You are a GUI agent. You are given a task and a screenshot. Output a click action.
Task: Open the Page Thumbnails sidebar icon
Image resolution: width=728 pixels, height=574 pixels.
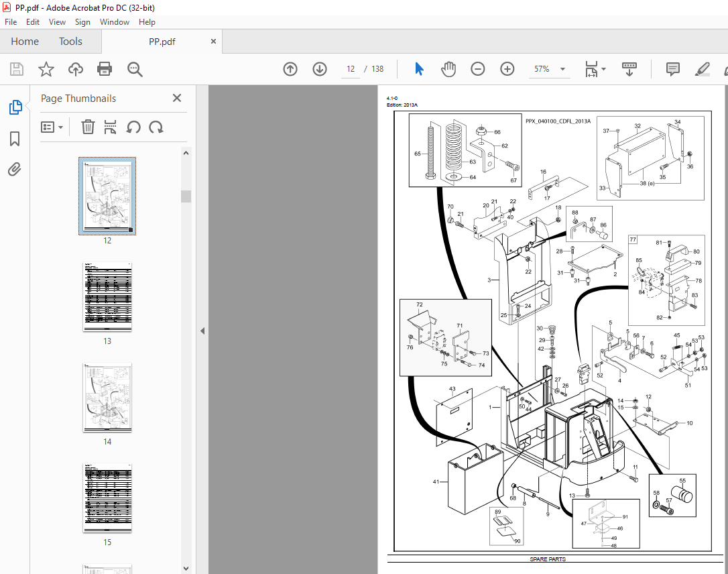[x=15, y=107]
